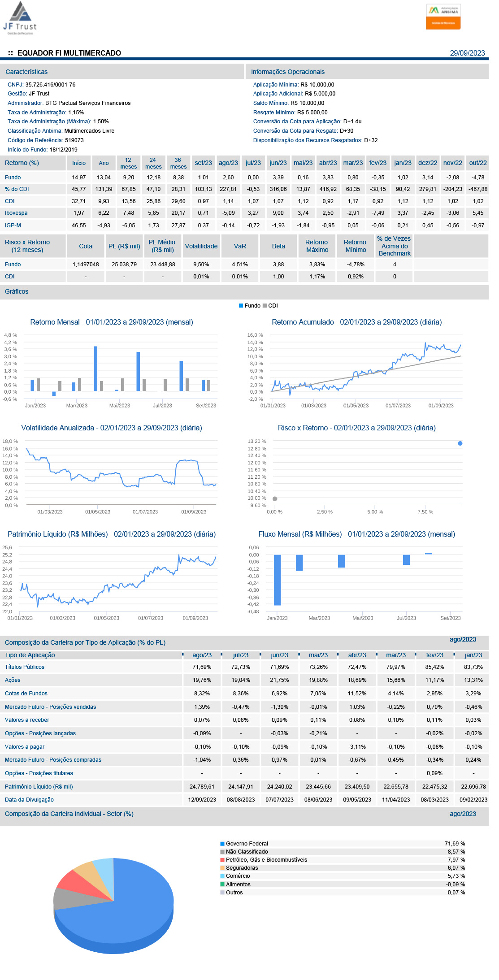Select the Petróleo, Gás e Biocombustíveis legend marker
This screenshot has width=499, height=980.
click(222, 860)
